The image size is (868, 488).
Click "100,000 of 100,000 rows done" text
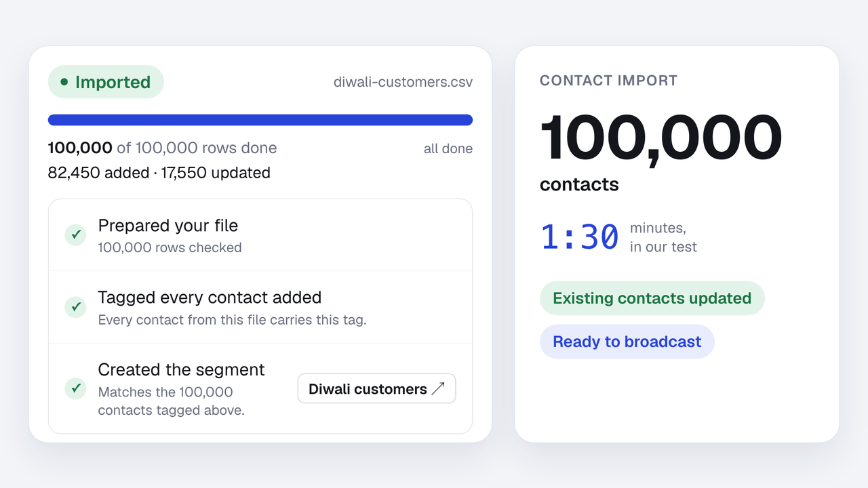click(x=163, y=148)
